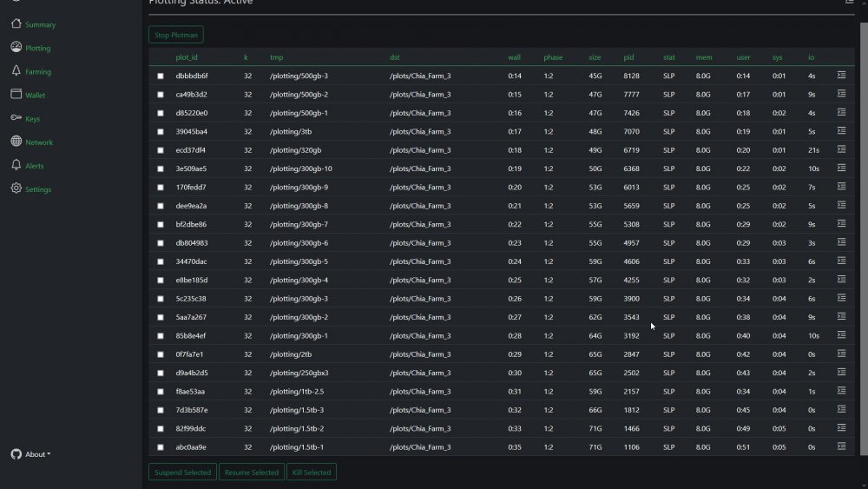Click the Wallet icon in sidebar
Image resolution: width=868 pixels, height=489 pixels.
(16, 94)
